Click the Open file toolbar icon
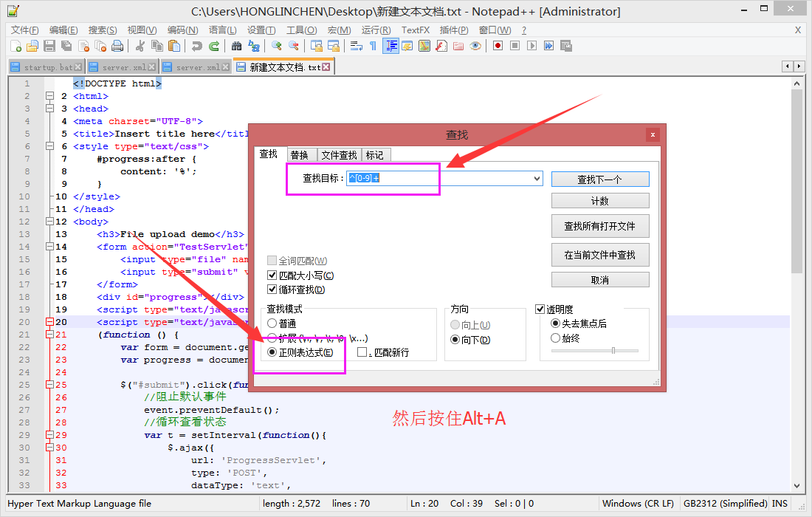This screenshot has width=812, height=517. click(x=32, y=46)
